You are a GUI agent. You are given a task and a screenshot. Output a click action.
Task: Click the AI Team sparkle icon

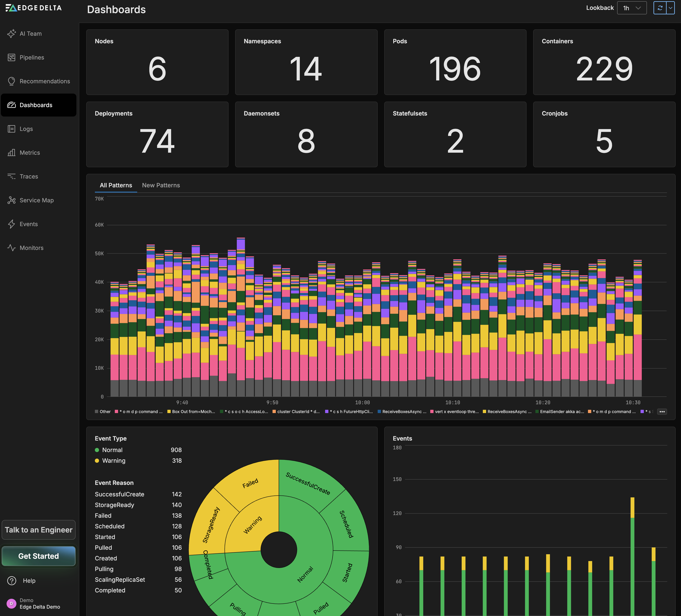(12, 33)
